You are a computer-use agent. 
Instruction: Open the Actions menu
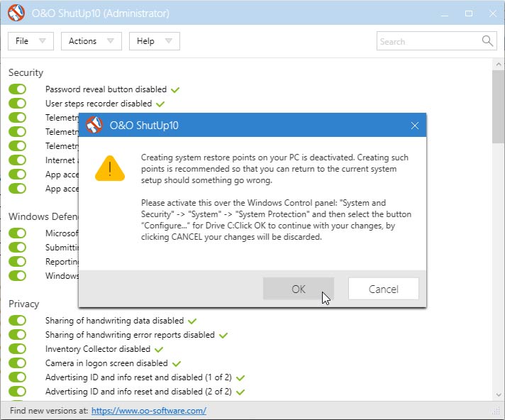point(91,41)
